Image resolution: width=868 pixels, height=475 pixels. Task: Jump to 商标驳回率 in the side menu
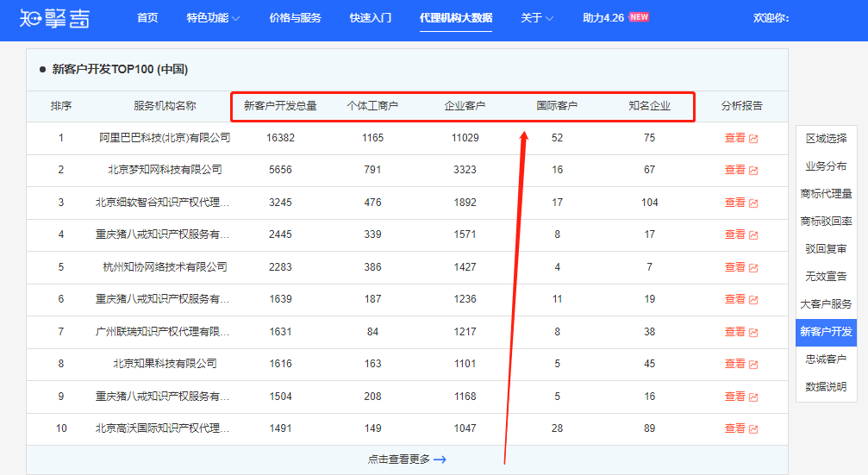click(826, 222)
